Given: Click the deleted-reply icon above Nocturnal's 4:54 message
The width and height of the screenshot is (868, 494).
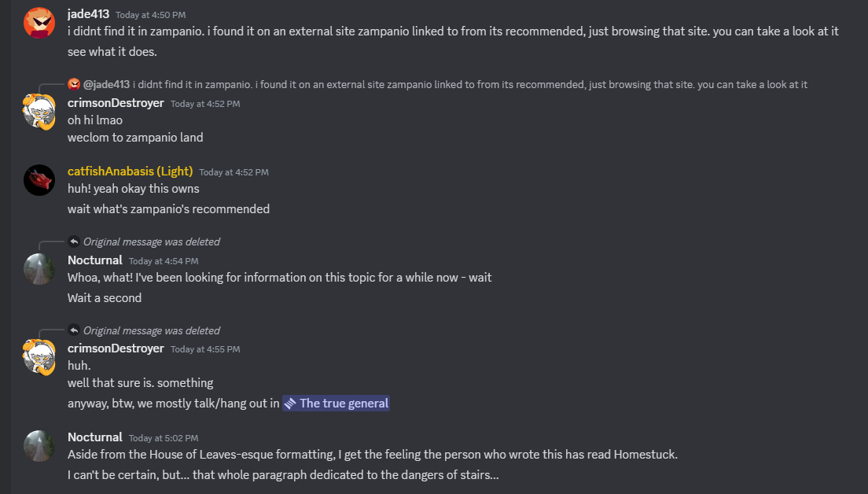Looking at the screenshot, I should [x=74, y=241].
